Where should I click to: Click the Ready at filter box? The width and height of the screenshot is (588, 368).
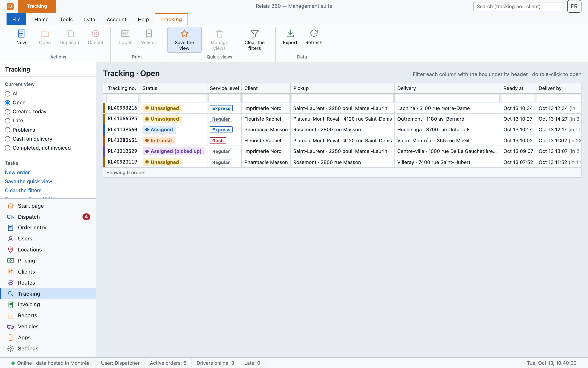[x=518, y=98]
